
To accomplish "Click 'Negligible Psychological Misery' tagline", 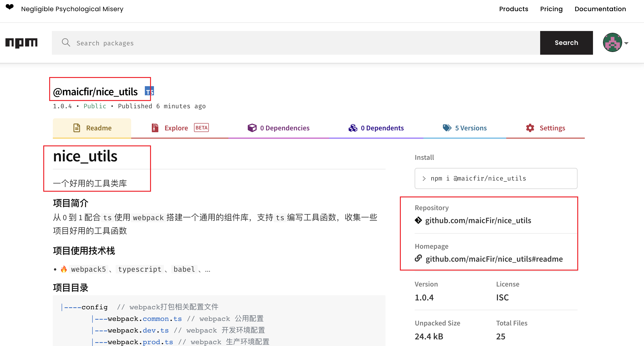I will [x=72, y=9].
